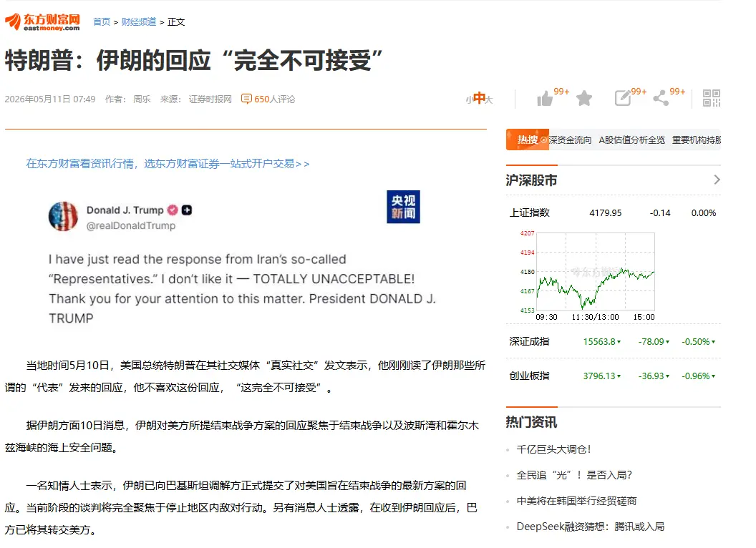Click 深证成指 value 15563.8
The image size is (756, 548).
601,341
